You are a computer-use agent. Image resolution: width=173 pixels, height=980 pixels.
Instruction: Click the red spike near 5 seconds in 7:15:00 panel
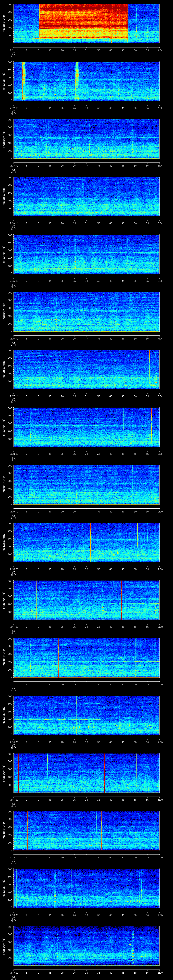click(x=27, y=831)
